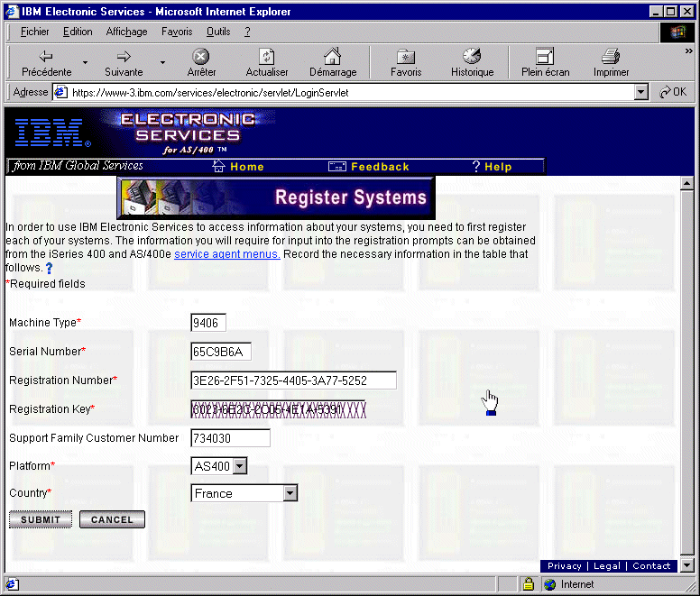The image size is (700, 596).
Task: Expand the toolbar overflow chevron
Action: coord(688,51)
